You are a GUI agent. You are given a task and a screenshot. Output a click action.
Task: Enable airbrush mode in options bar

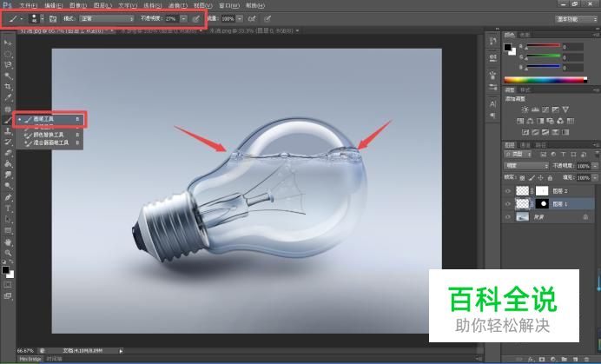point(252,19)
